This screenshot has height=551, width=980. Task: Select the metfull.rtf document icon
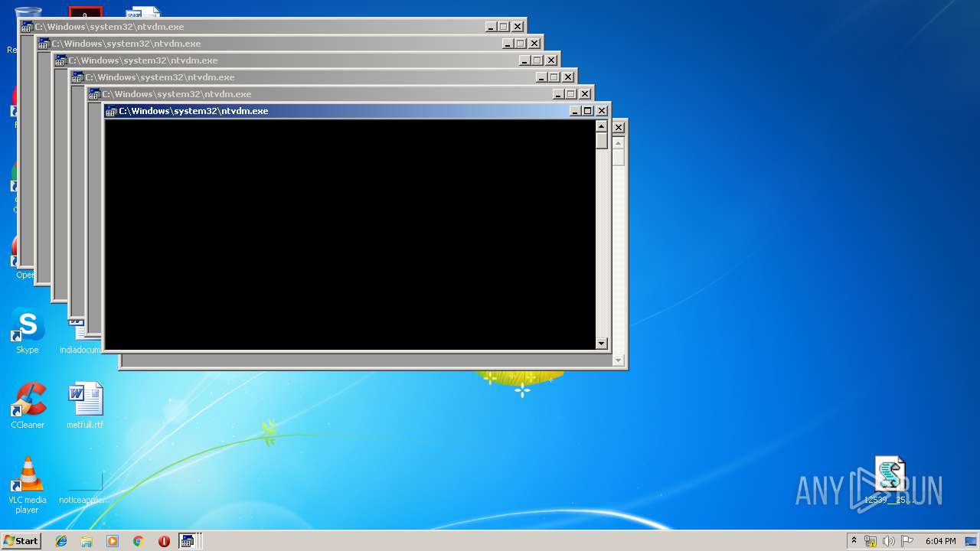click(x=85, y=406)
